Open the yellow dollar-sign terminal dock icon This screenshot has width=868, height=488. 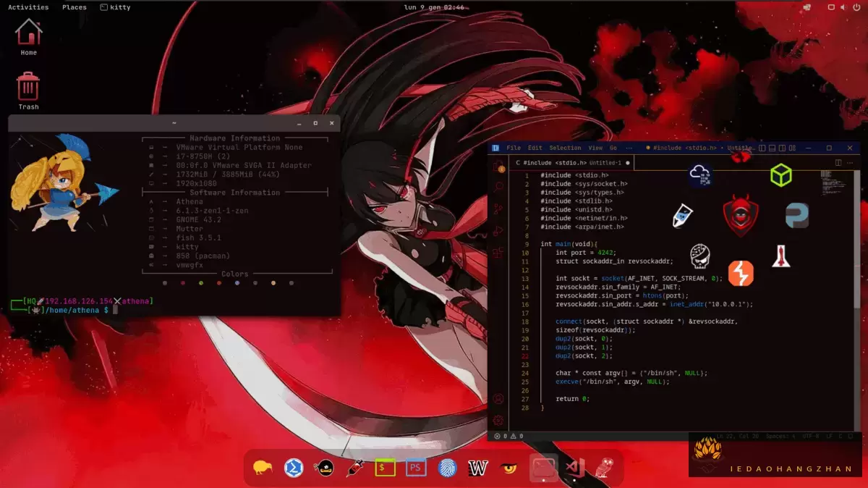tap(386, 468)
